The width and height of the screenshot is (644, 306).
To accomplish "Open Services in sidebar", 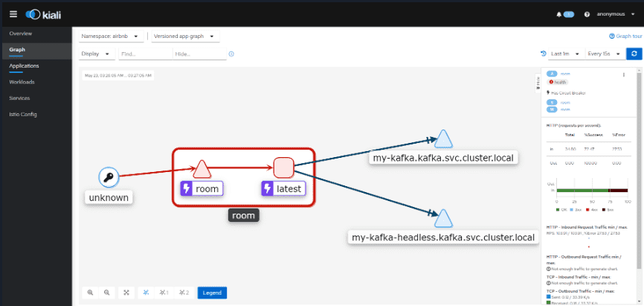I will 36,98.
